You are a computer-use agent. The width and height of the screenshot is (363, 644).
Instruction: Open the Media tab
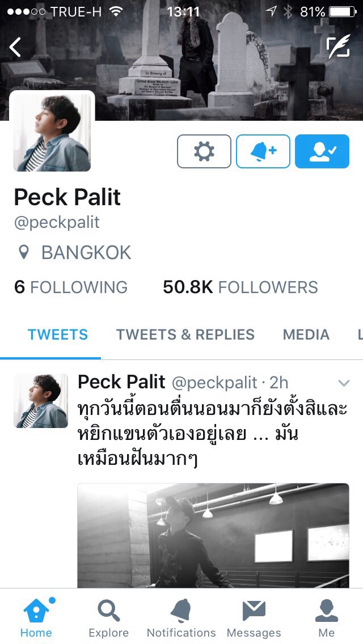click(306, 334)
